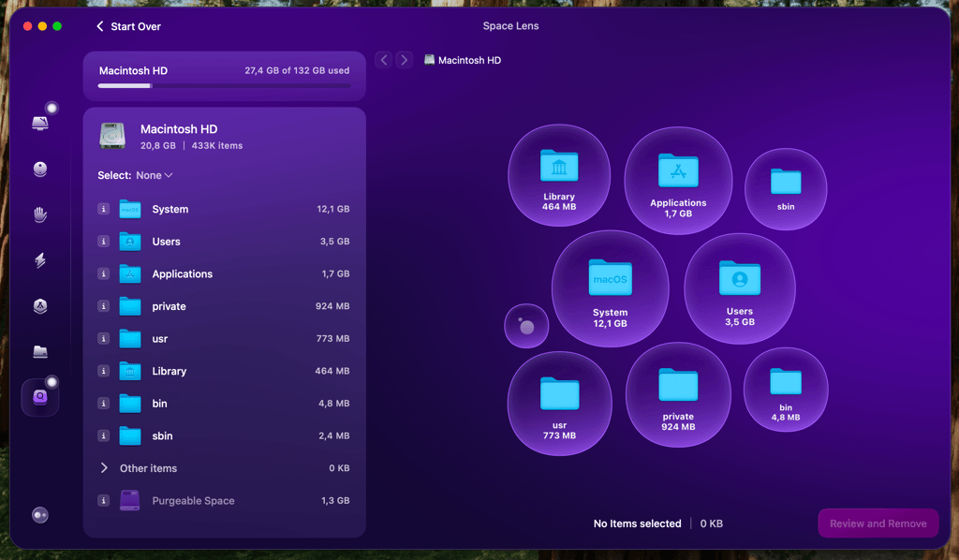
Task: Click the '20,8 GB' size under Macintosh HD
Action: 157,145
